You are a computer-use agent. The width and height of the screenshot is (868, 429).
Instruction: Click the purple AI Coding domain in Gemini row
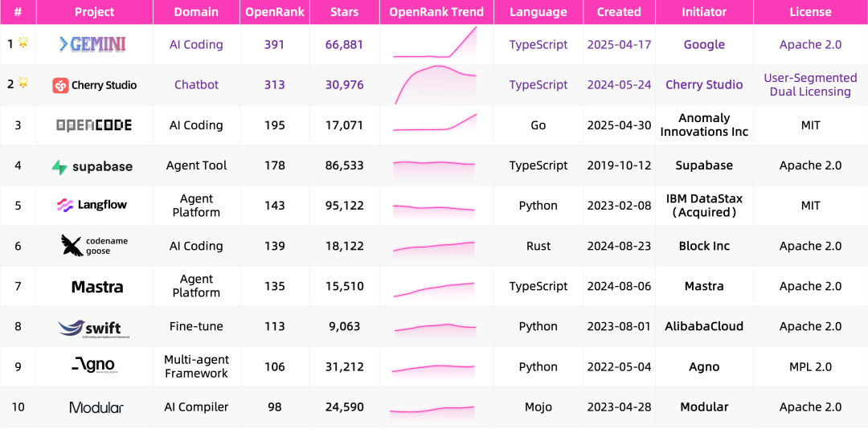coord(197,45)
